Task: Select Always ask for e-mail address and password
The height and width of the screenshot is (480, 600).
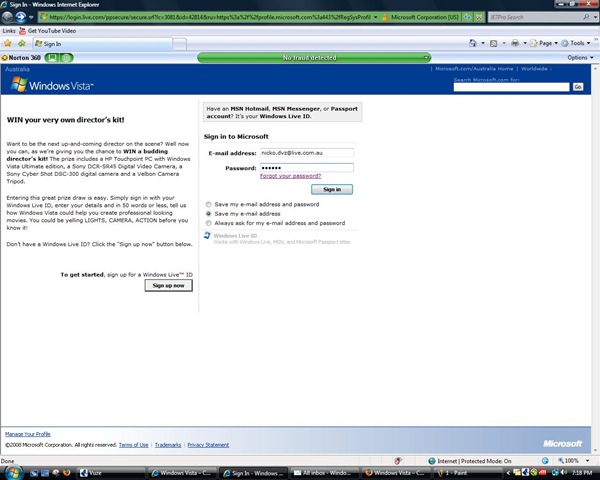Action: pos(209,223)
